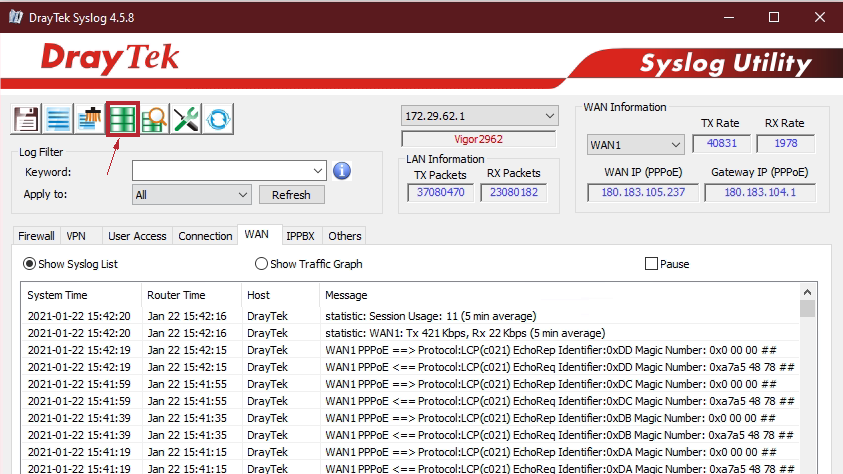Click the blue info icon beside Keyword
The height and width of the screenshot is (474, 843).
[x=342, y=171]
